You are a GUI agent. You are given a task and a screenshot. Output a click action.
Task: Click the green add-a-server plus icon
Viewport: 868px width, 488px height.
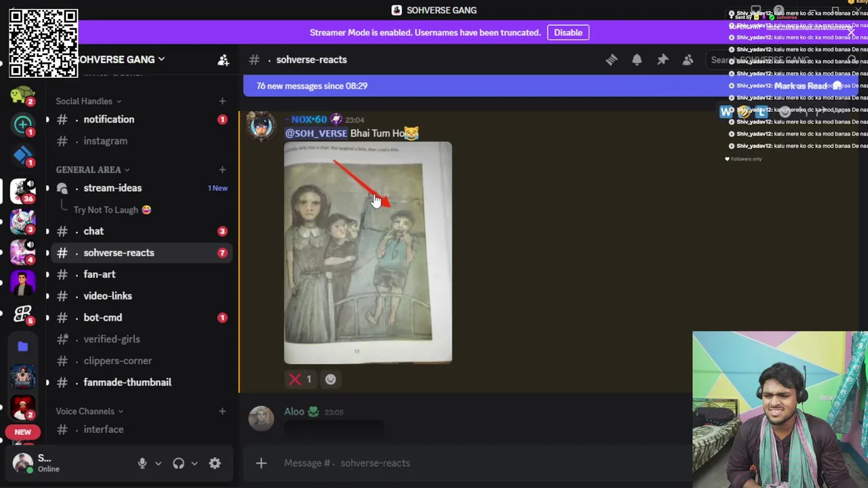tap(22, 124)
